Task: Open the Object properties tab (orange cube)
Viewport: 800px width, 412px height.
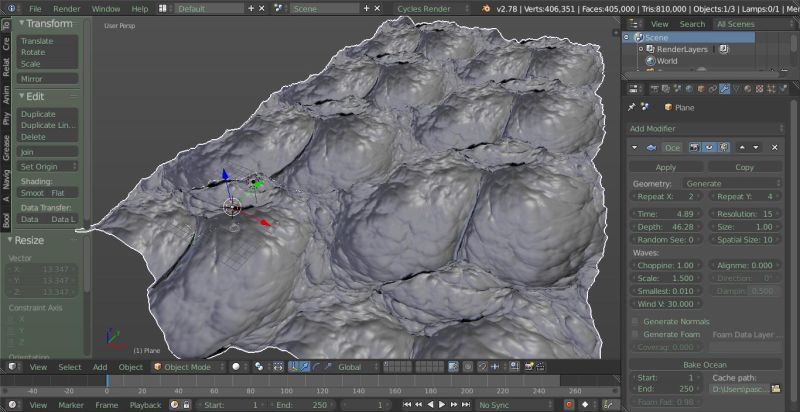Action: (701, 89)
